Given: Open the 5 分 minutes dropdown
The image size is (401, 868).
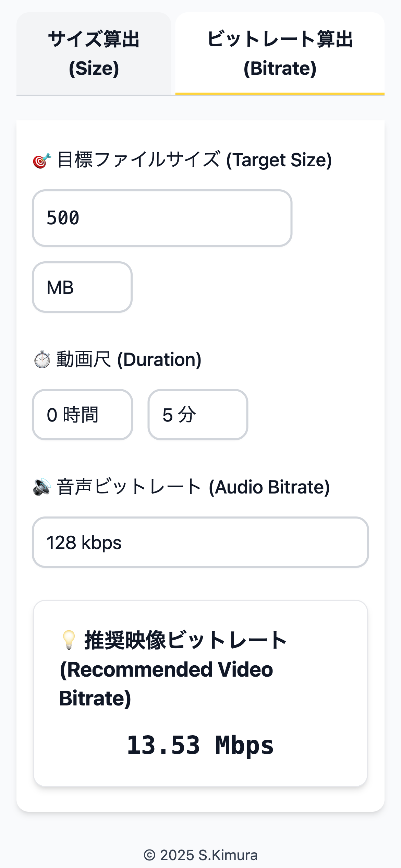Looking at the screenshot, I should click(198, 415).
